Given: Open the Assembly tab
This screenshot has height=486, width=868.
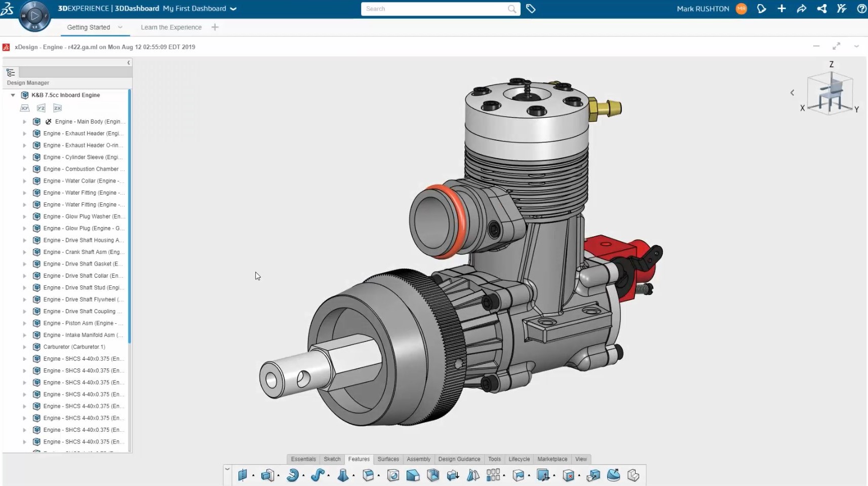Looking at the screenshot, I should (418, 459).
